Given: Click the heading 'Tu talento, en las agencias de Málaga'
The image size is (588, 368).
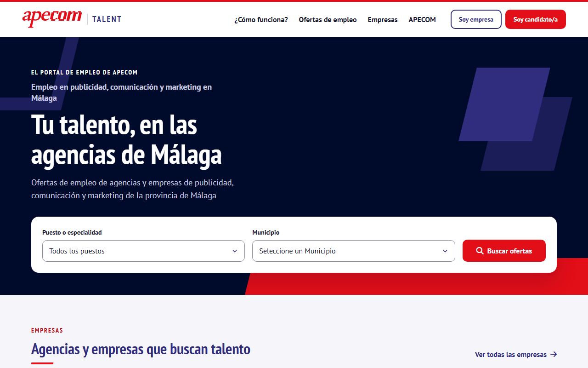Looking at the screenshot, I should click(126, 139).
